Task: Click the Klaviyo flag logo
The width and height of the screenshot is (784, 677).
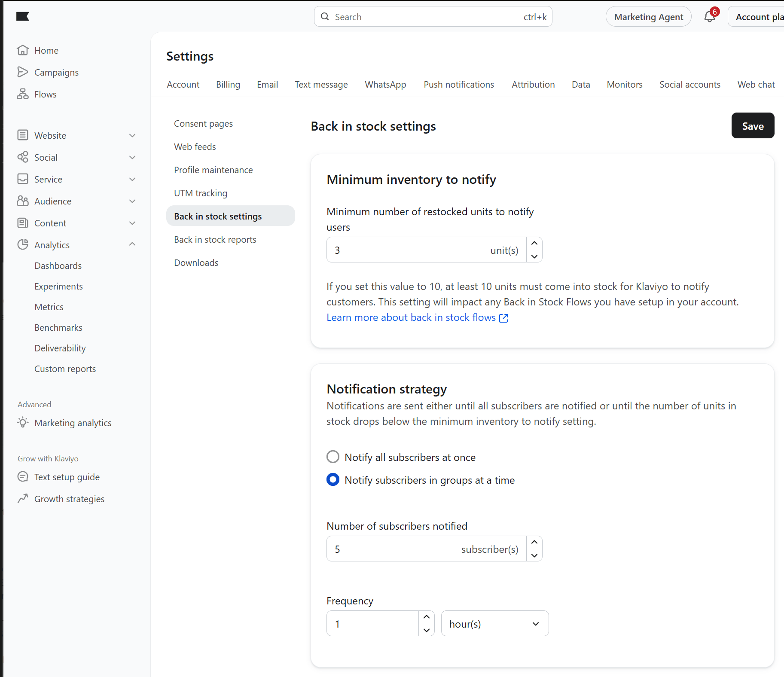Action: tap(23, 16)
